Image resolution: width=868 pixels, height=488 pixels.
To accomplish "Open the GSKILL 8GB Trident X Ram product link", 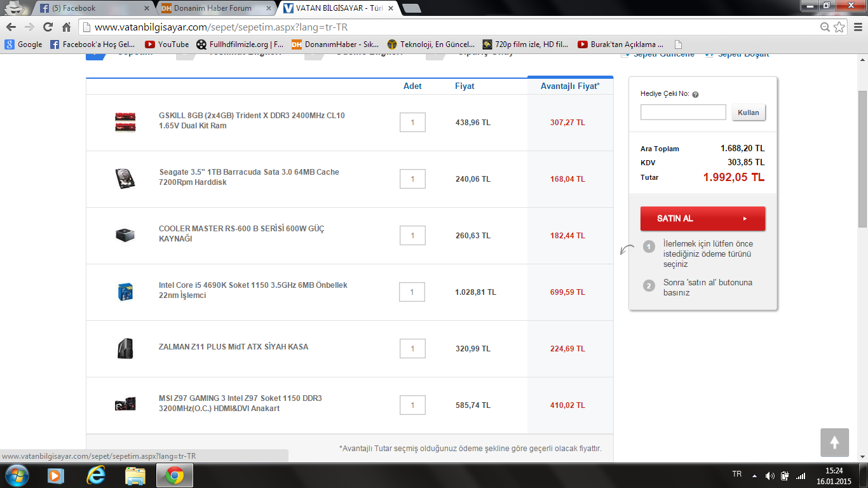I will [252, 121].
